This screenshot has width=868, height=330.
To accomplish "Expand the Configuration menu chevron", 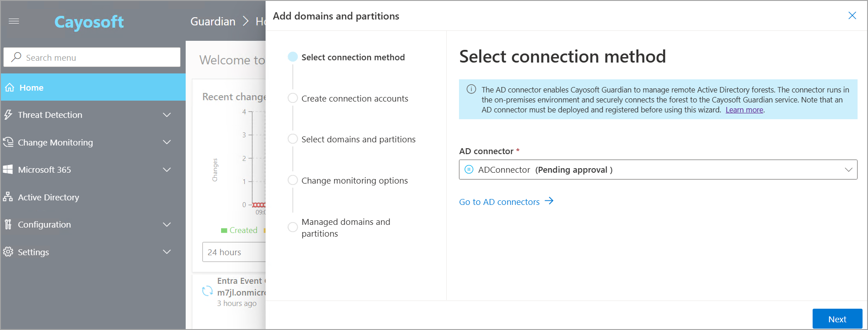I will click(167, 224).
